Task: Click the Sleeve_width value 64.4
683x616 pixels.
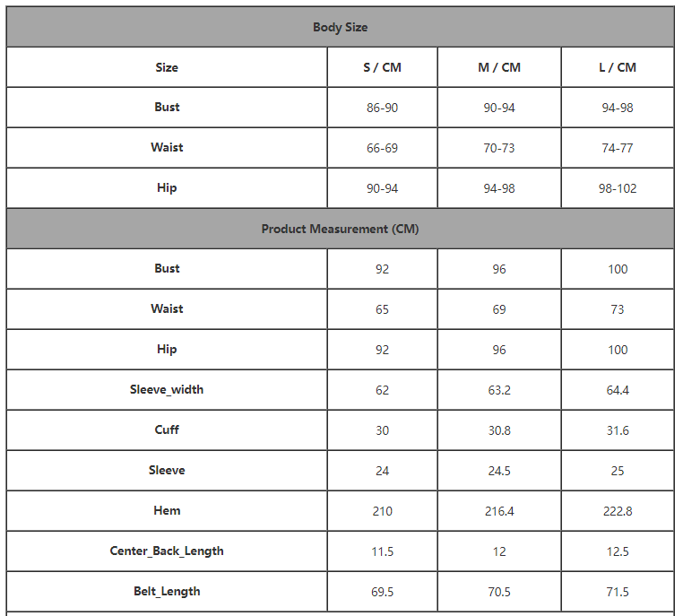Action: point(618,390)
